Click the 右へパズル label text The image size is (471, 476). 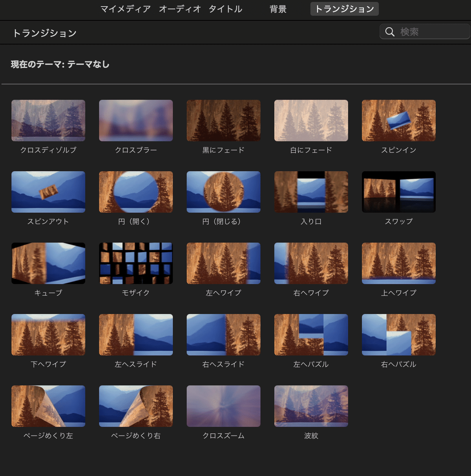[x=398, y=364]
